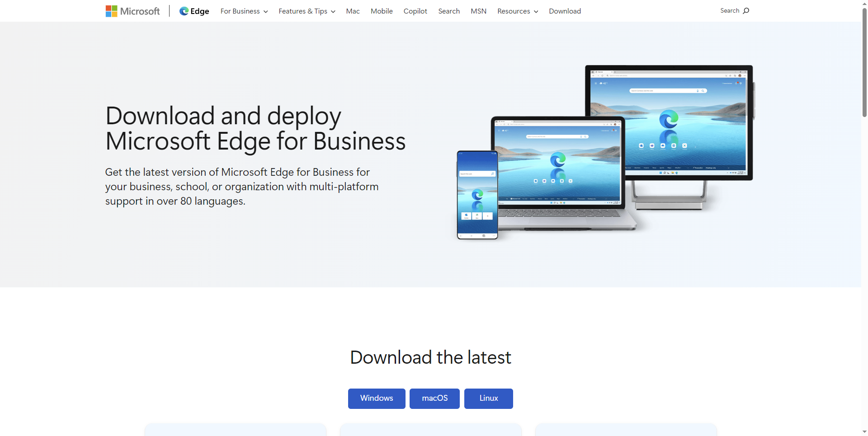This screenshot has height=436, width=868.
Task: Open the Copilot nav item
Action: pos(415,11)
